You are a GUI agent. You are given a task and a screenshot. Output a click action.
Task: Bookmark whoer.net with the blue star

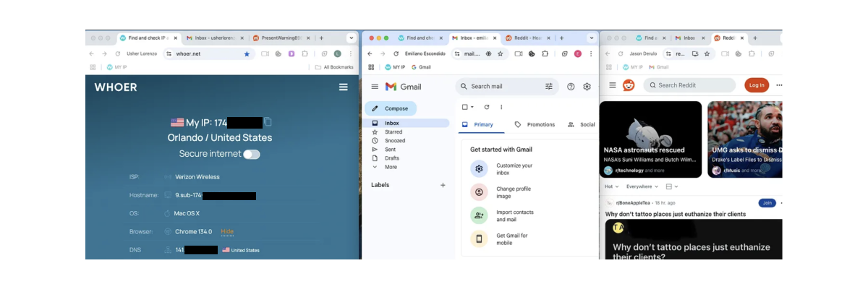247,53
